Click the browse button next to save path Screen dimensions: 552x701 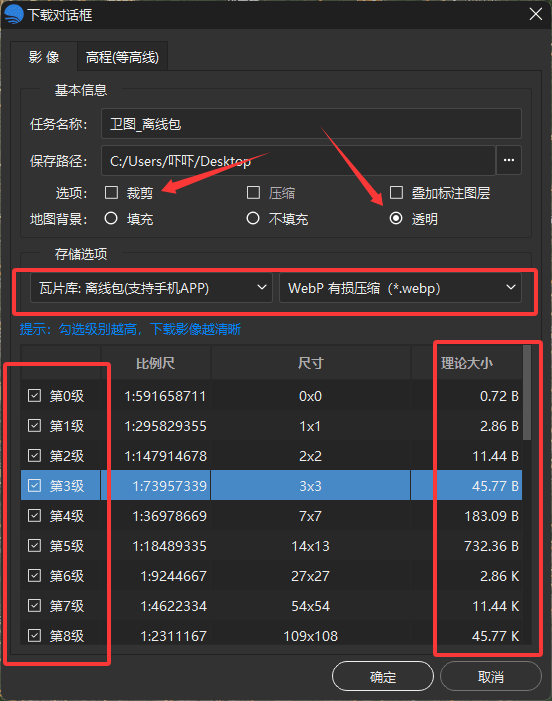click(x=509, y=160)
